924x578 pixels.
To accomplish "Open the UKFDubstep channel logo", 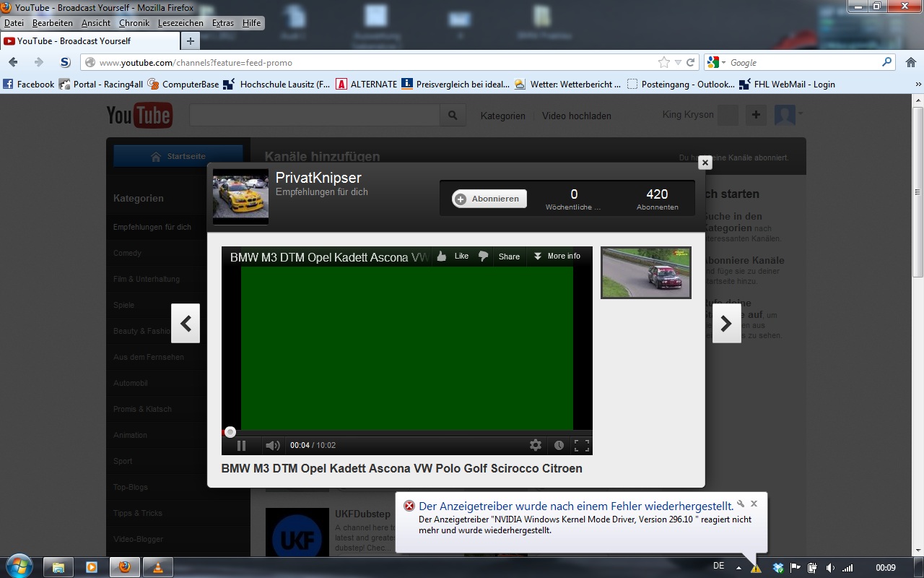I will pyautogui.click(x=297, y=535).
